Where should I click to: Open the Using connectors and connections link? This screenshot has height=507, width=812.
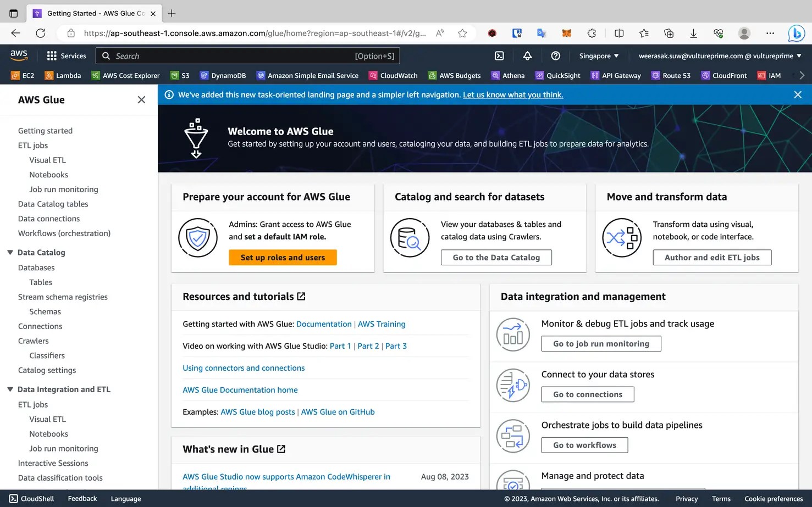pyautogui.click(x=244, y=368)
